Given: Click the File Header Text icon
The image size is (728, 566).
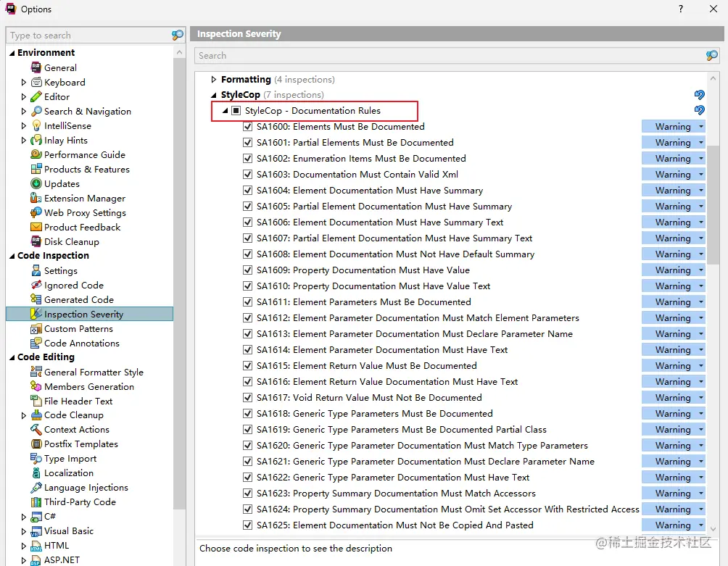Looking at the screenshot, I should [x=36, y=400].
